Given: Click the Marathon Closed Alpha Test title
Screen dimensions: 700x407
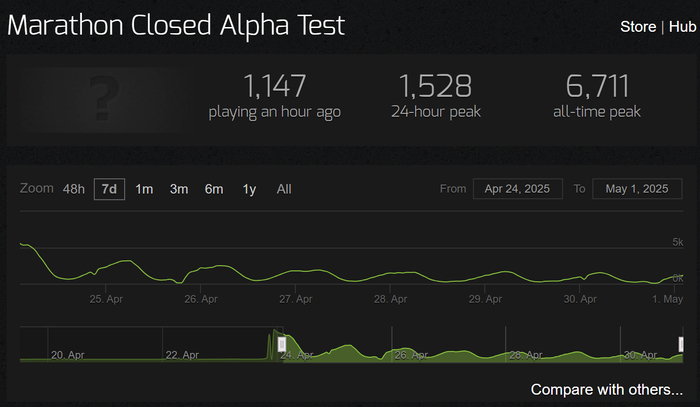Looking at the screenshot, I should click(176, 27).
